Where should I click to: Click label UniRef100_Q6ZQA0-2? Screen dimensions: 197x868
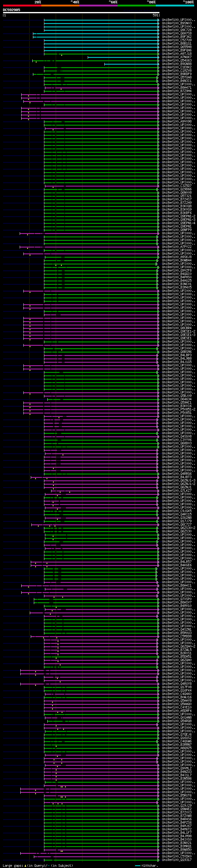tap(179, 646)
